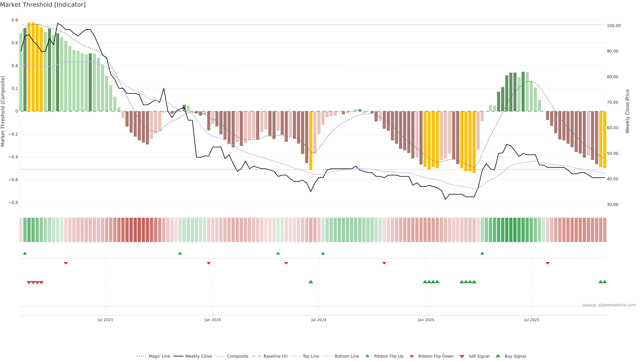Screen dimensions: 644x362
Task: Click the ribbon flip up marker just after Jul 2024
Action: click(323, 253)
